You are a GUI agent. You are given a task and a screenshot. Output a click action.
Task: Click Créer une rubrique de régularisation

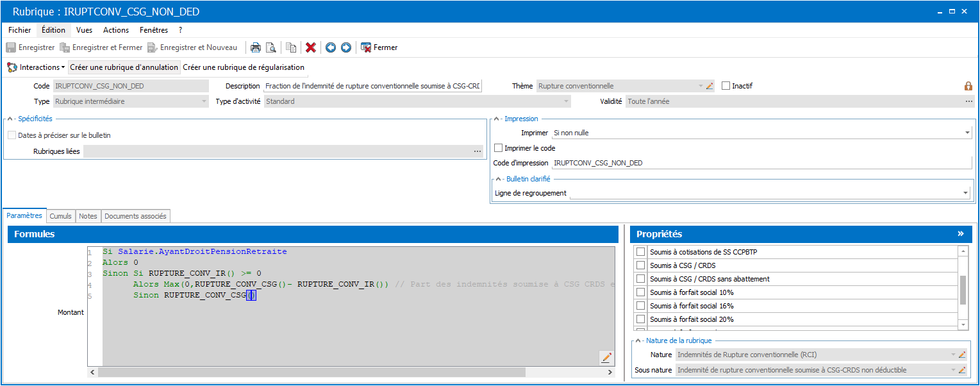tap(244, 67)
